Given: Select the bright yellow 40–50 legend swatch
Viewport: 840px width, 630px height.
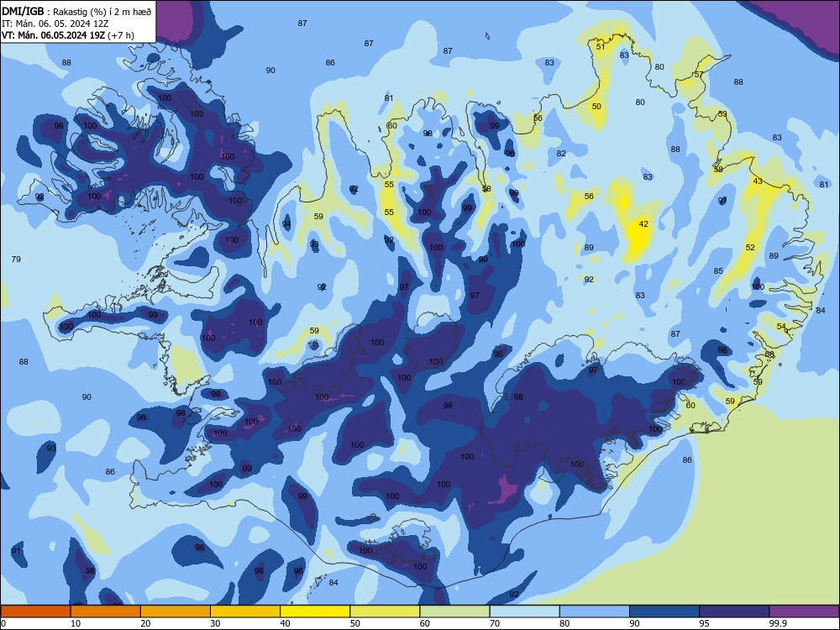Looking at the screenshot, I should pos(315,612).
